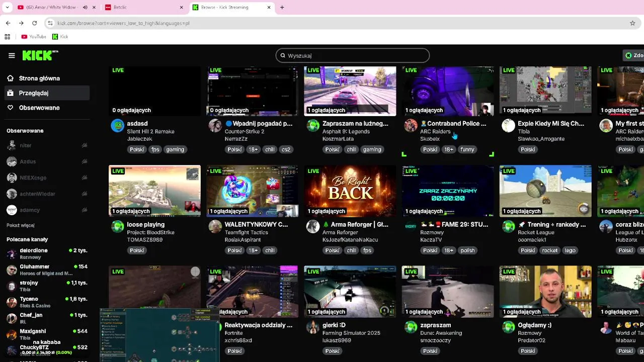Click the Wyszukaj search field
This screenshot has width=644, height=362.
pos(353,56)
